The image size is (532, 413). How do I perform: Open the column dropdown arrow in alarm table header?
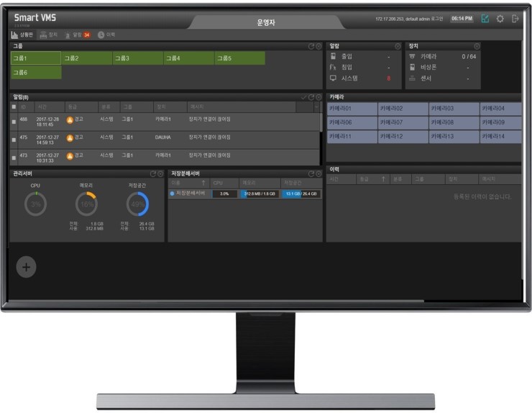(x=316, y=106)
